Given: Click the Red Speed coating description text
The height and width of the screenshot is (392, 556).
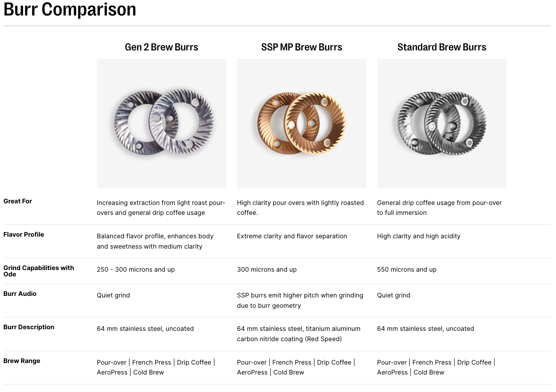Looking at the screenshot, I should [298, 334].
